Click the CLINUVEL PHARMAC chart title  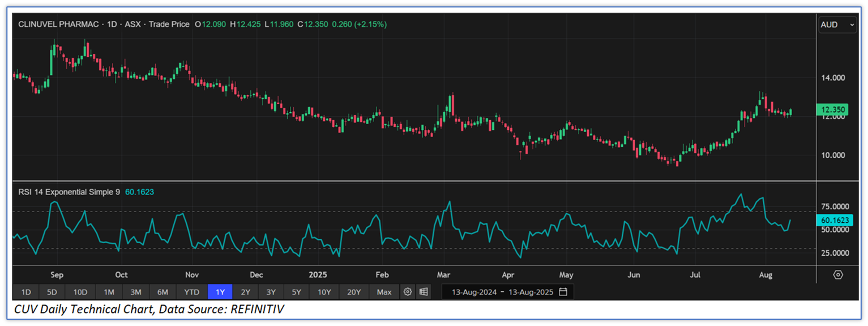pos(58,24)
